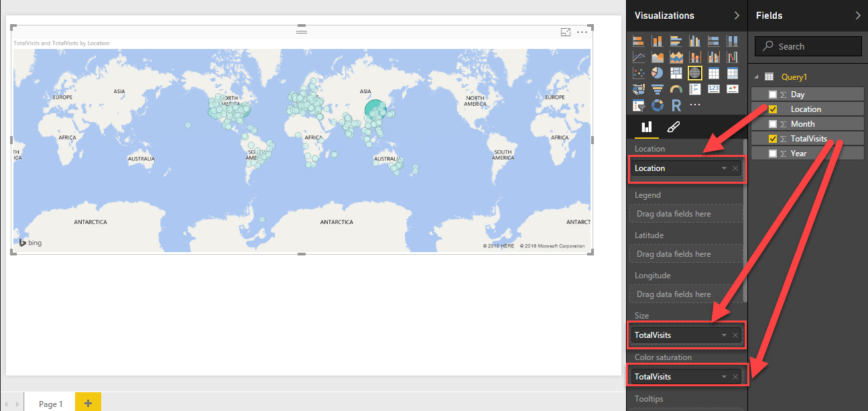The image size is (868, 411).
Task: Enable focus mode on the map visual
Action: click(x=566, y=32)
